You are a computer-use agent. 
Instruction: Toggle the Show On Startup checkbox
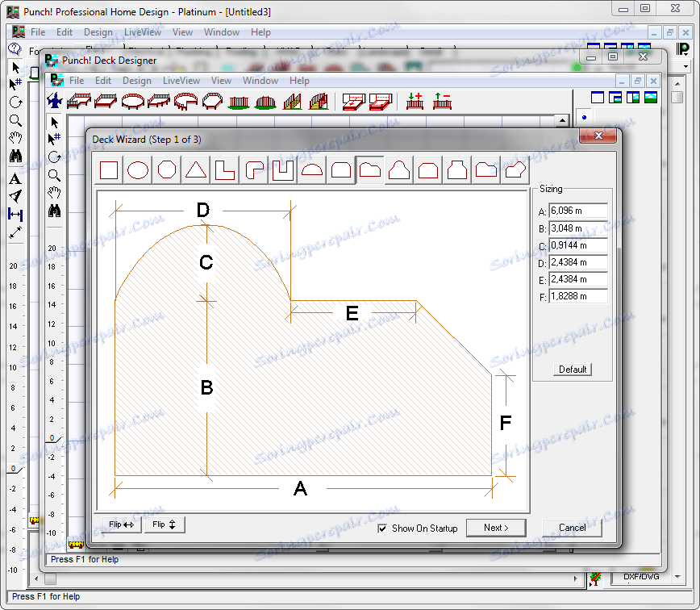382,529
